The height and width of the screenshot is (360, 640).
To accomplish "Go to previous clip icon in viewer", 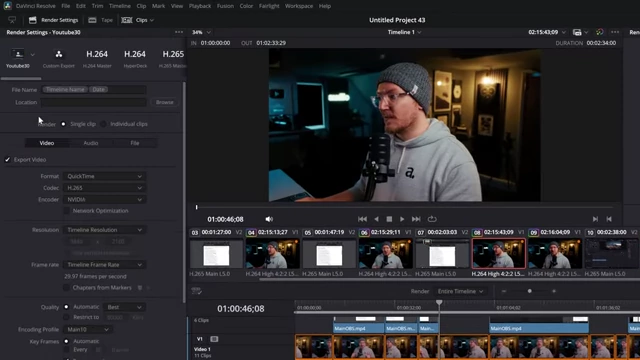I will point(609,219).
